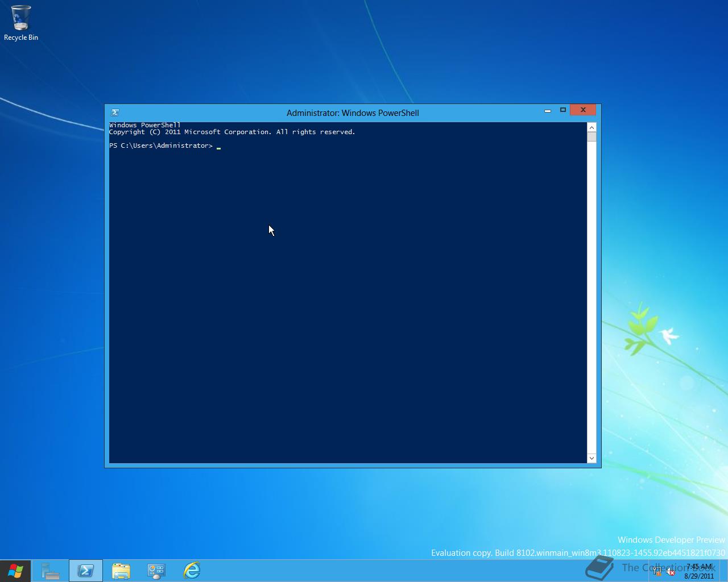Maximize the PowerShell window
The height and width of the screenshot is (582, 728).
[x=563, y=110]
